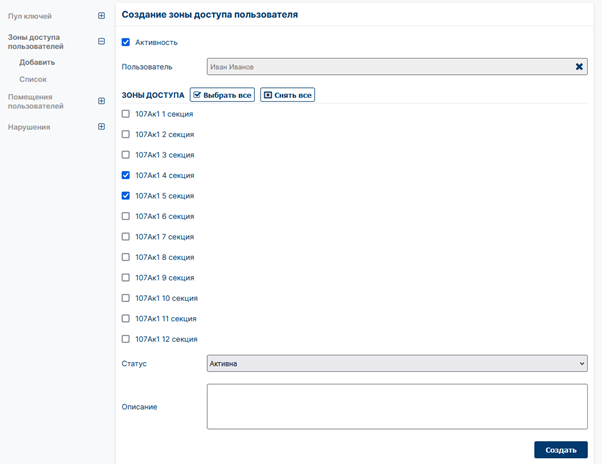Check 107Ак1 8 секция box

point(126,257)
